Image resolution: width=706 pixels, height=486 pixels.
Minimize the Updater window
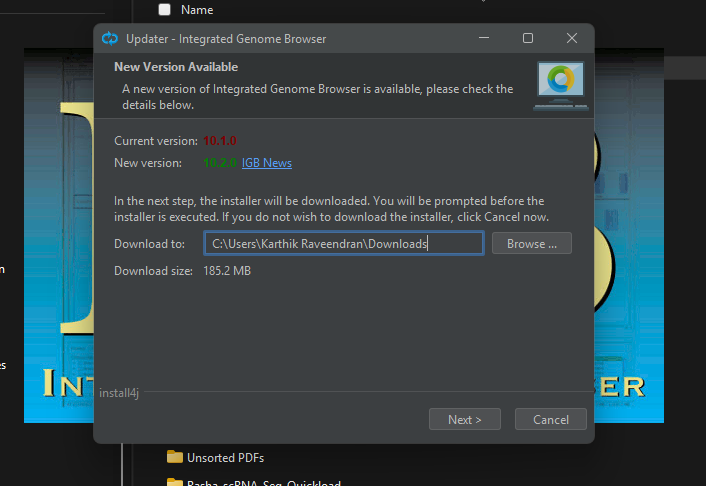pos(484,39)
